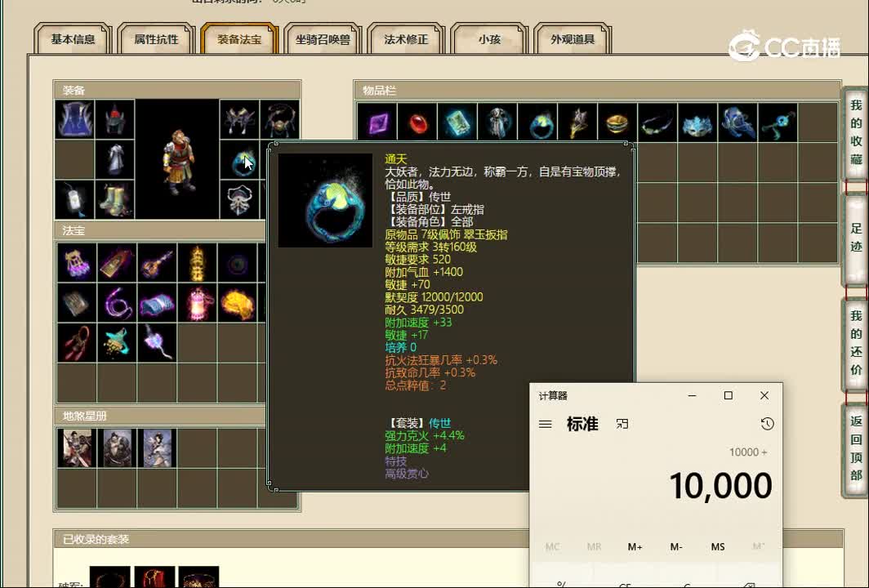Click the pink lantern 法宝 icon
Screen dimensions: 869x588
198,303
